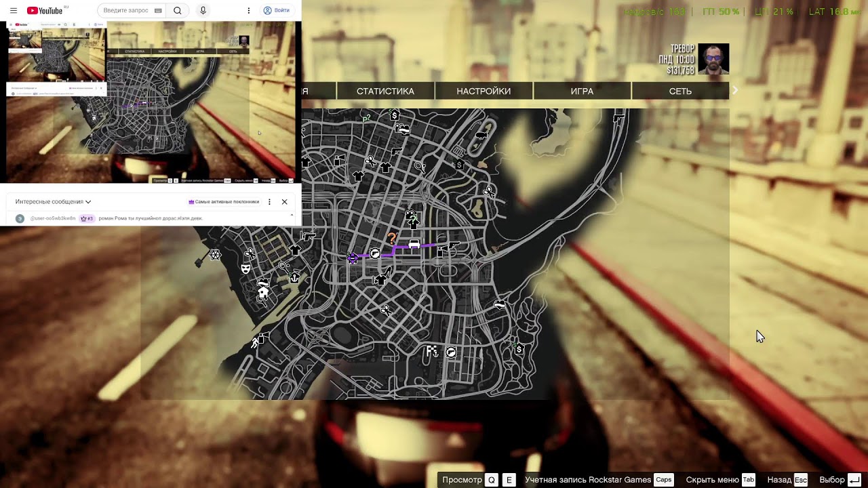Open Самые активные поклонники leaderboard

(x=224, y=201)
